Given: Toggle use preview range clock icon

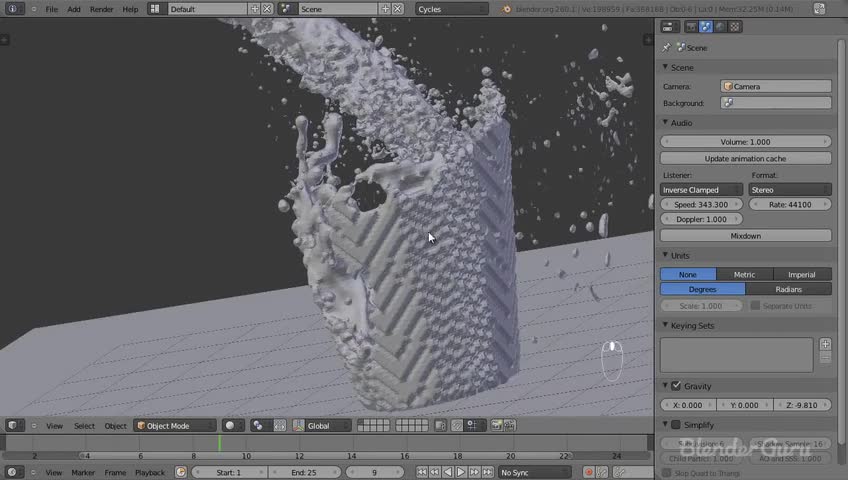Looking at the screenshot, I should (x=181, y=472).
